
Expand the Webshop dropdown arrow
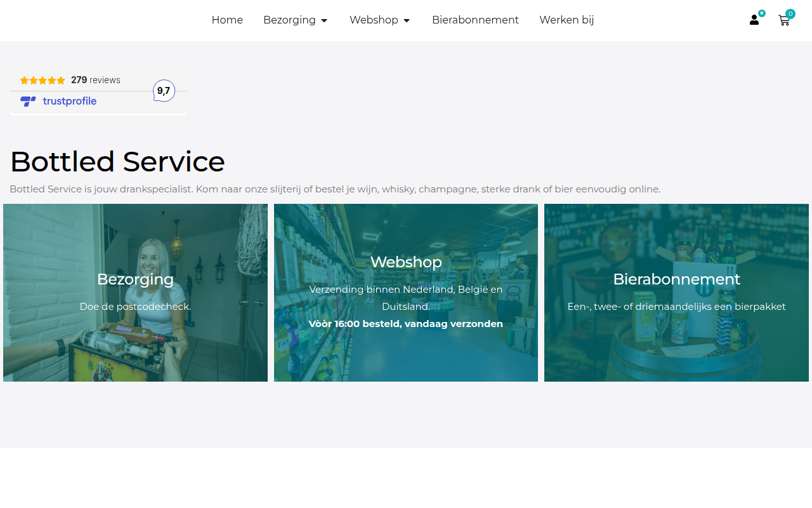click(x=407, y=20)
